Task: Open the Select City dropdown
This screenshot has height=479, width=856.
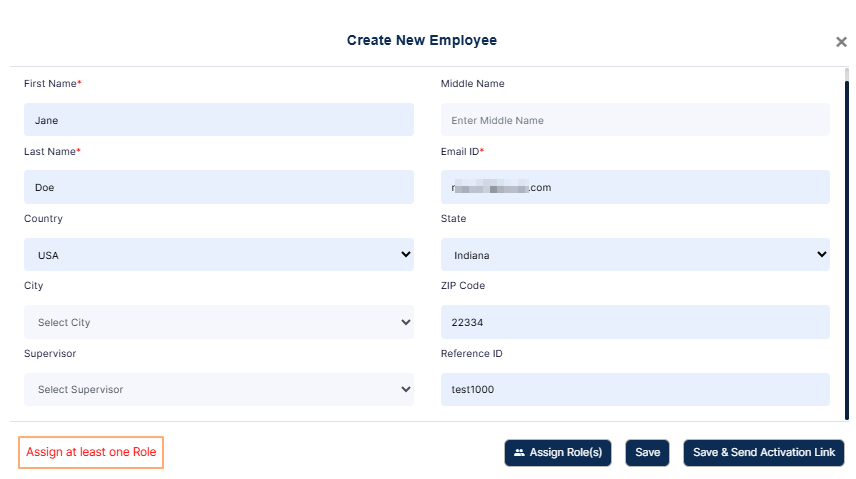Action: click(218, 322)
